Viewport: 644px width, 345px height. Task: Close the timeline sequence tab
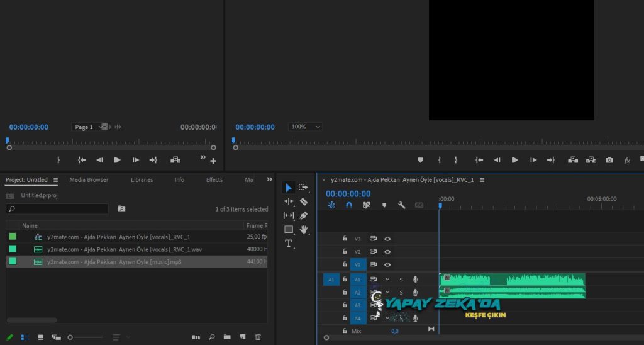[x=324, y=180]
